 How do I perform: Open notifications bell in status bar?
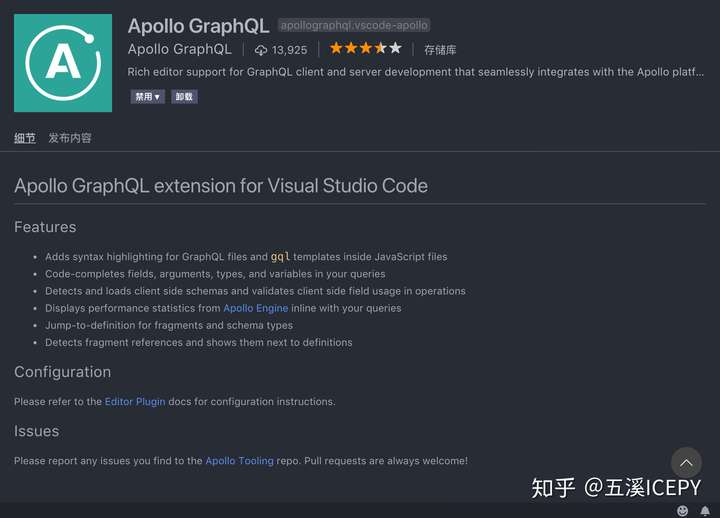(705, 510)
